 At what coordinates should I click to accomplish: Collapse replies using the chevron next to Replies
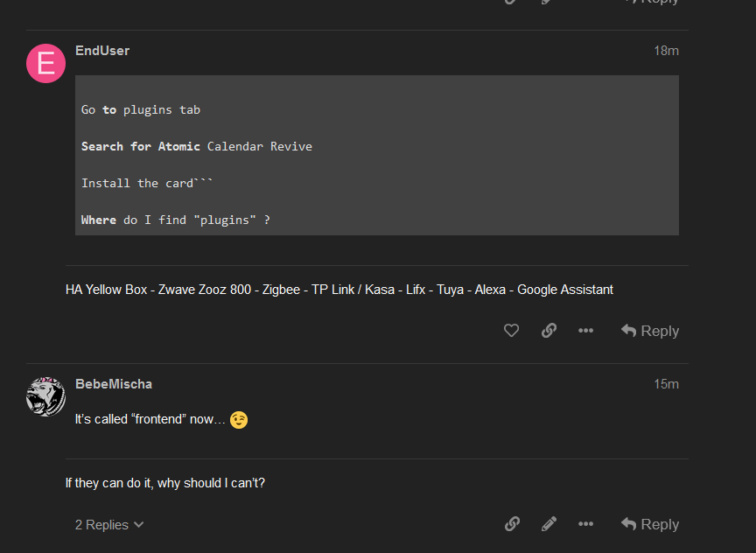(138, 524)
